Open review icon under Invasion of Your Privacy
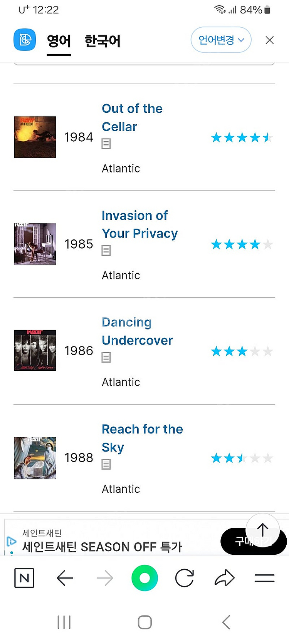Image resolution: width=289 pixels, height=644 pixels. point(106,251)
